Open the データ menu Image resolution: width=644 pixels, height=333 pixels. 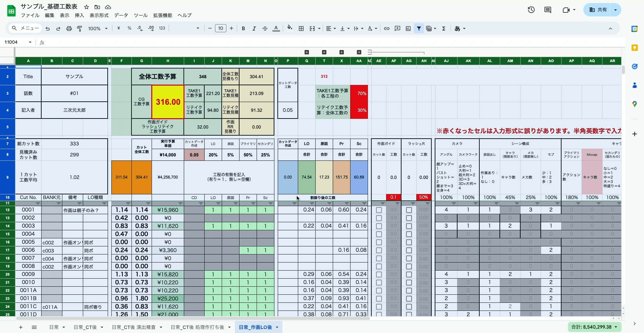pyautogui.click(x=121, y=15)
